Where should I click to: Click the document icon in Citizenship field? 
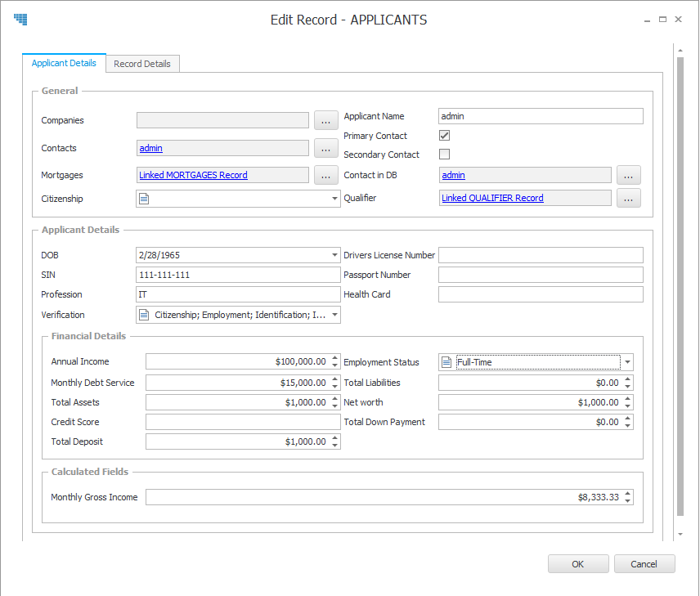point(144,199)
